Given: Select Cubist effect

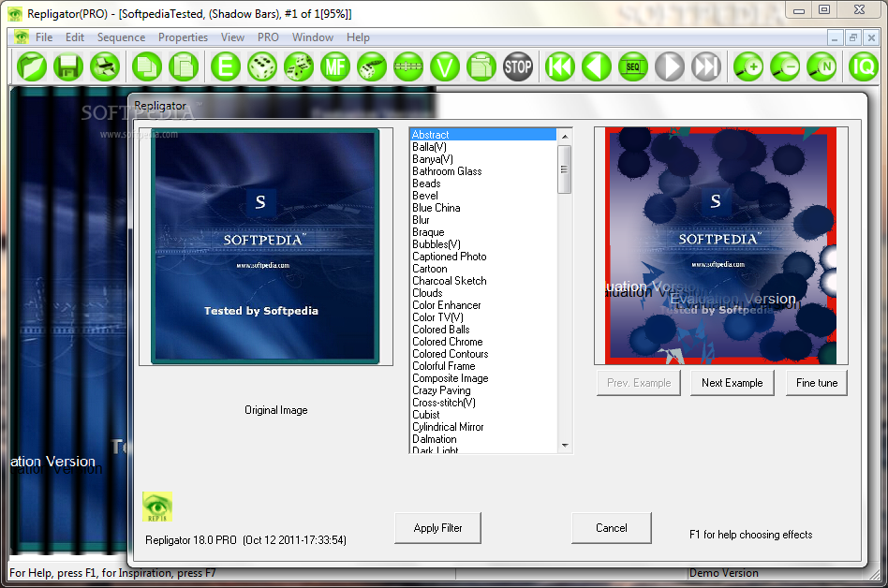Looking at the screenshot, I should pos(482,415).
